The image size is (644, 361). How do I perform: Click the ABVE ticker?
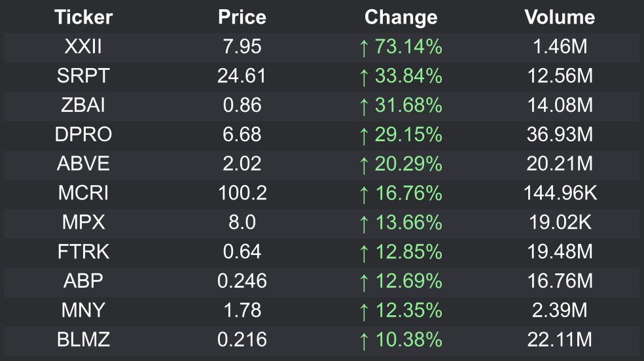83,163
